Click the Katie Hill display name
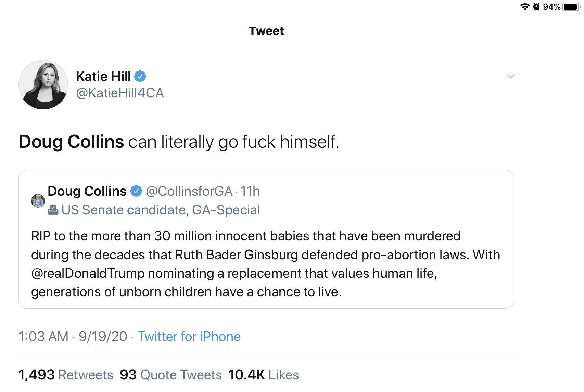Screen dimensions: 584x392 pos(103,76)
